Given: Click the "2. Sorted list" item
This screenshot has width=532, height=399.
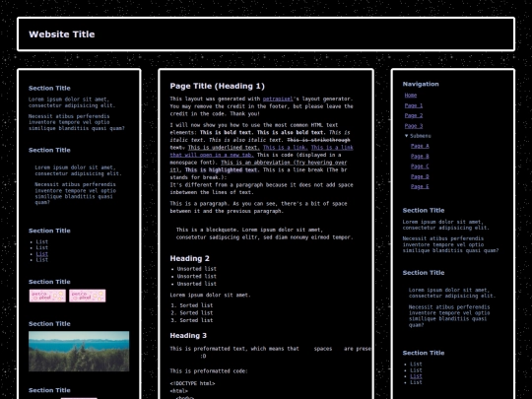Looking at the screenshot, I should pyautogui.click(x=192, y=313).
